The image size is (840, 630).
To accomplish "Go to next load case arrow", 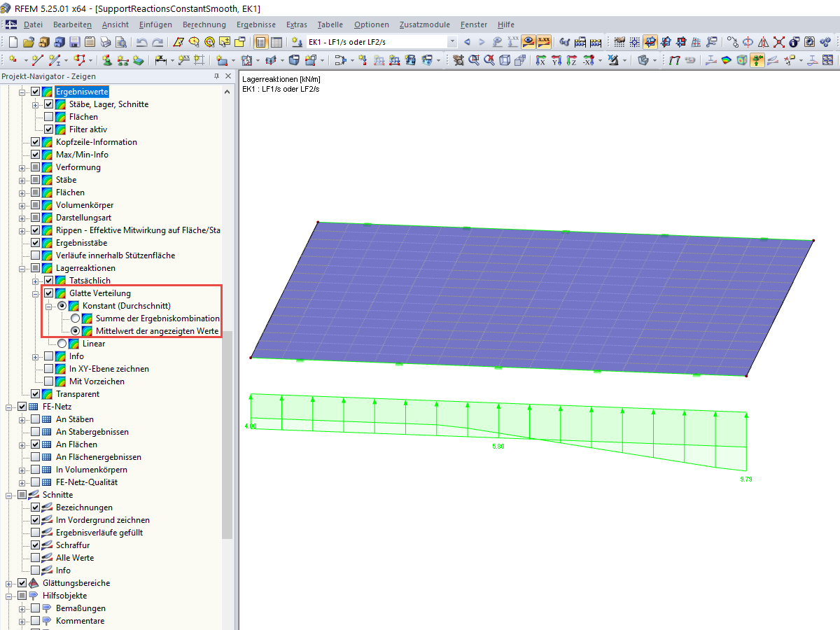I will tap(482, 42).
